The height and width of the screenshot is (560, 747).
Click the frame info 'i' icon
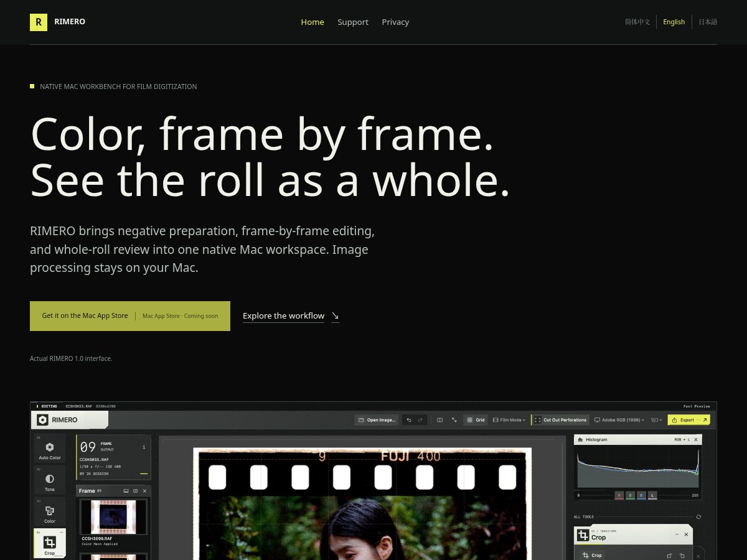tap(144, 447)
